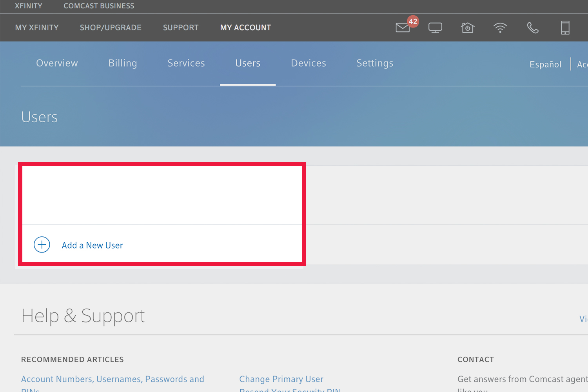Image resolution: width=588 pixels, height=392 pixels.
Task: Switch to the Billing tab
Action: pos(123,63)
